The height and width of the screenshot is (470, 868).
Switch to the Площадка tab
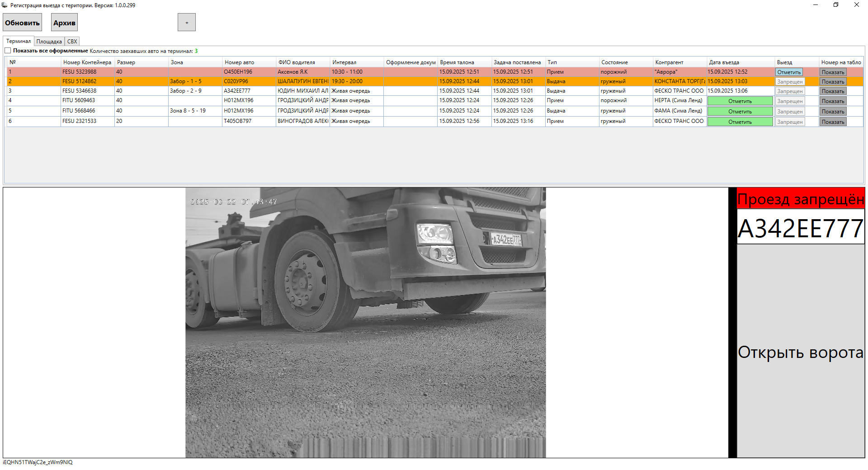(x=49, y=42)
